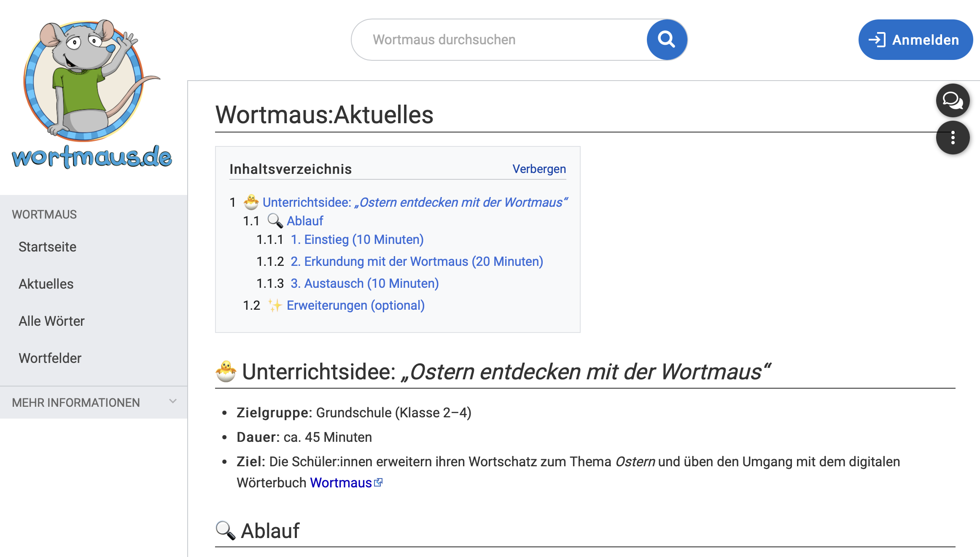Jump to 2. Erkundung mit der Wortmaus
Image resolution: width=980 pixels, height=557 pixels.
[417, 262]
